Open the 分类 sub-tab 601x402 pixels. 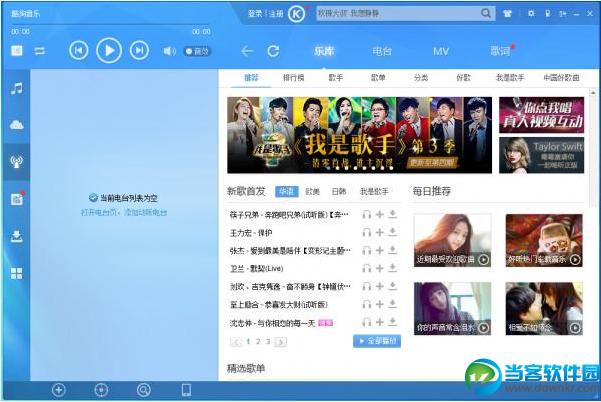click(421, 78)
